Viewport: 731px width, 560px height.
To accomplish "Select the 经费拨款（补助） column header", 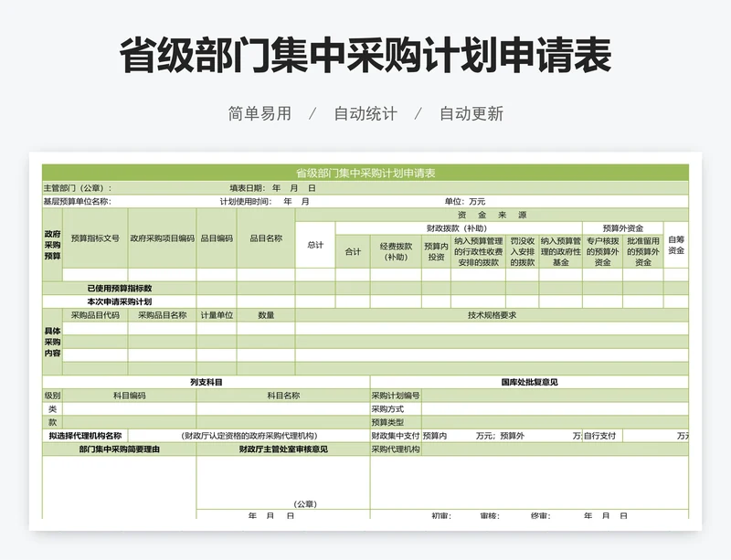I will 396,252.
